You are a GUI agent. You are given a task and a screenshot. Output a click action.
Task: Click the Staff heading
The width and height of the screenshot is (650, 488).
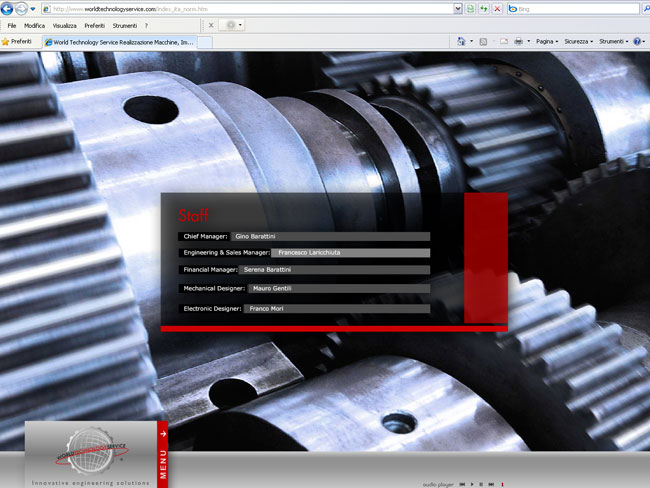point(193,216)
